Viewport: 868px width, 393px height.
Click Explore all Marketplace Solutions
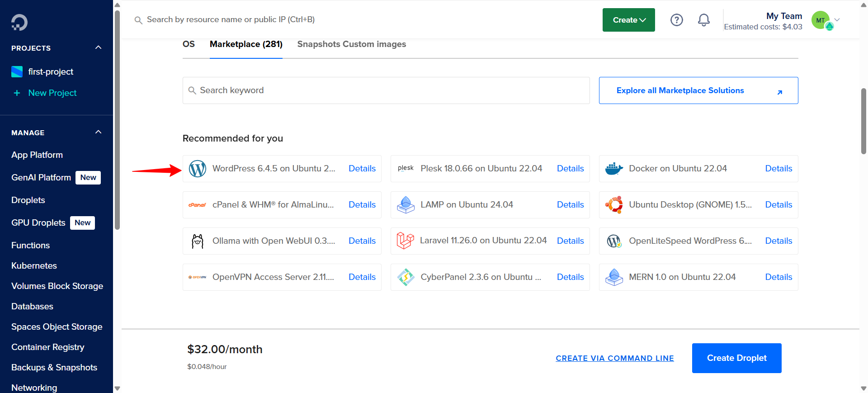pyautogui.click(x=698, y=90)
